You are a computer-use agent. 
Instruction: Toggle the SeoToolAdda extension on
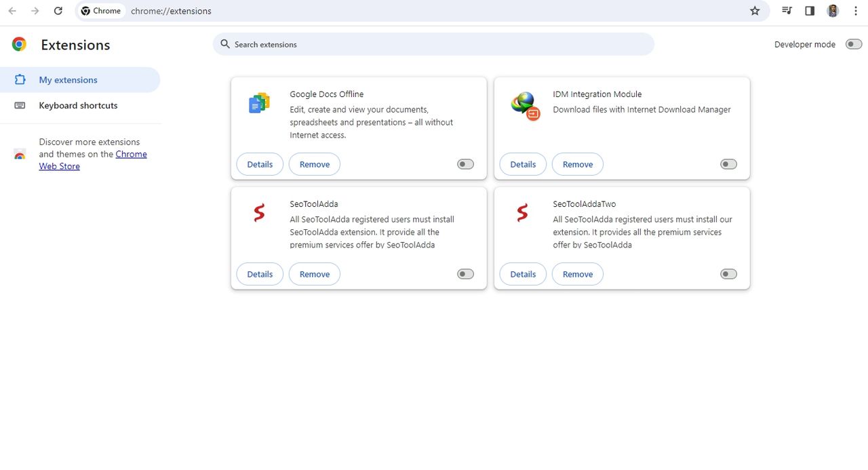point(465,274)
